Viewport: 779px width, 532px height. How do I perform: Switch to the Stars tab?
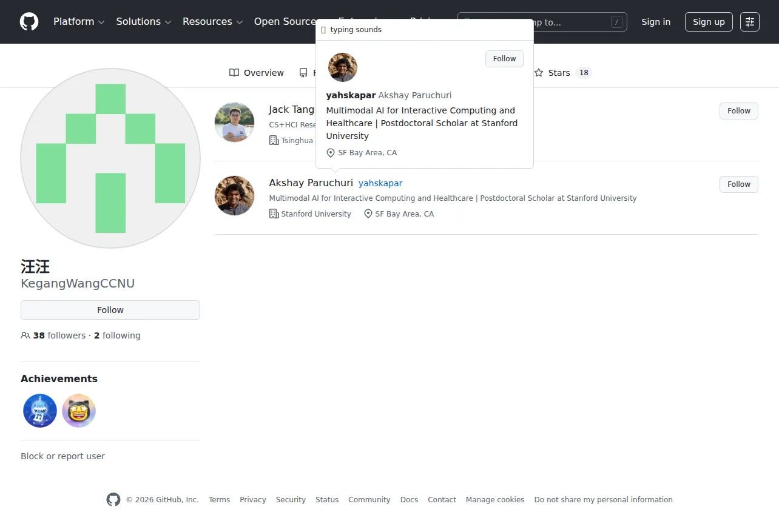pyautogui.click(x=562, y=73)
